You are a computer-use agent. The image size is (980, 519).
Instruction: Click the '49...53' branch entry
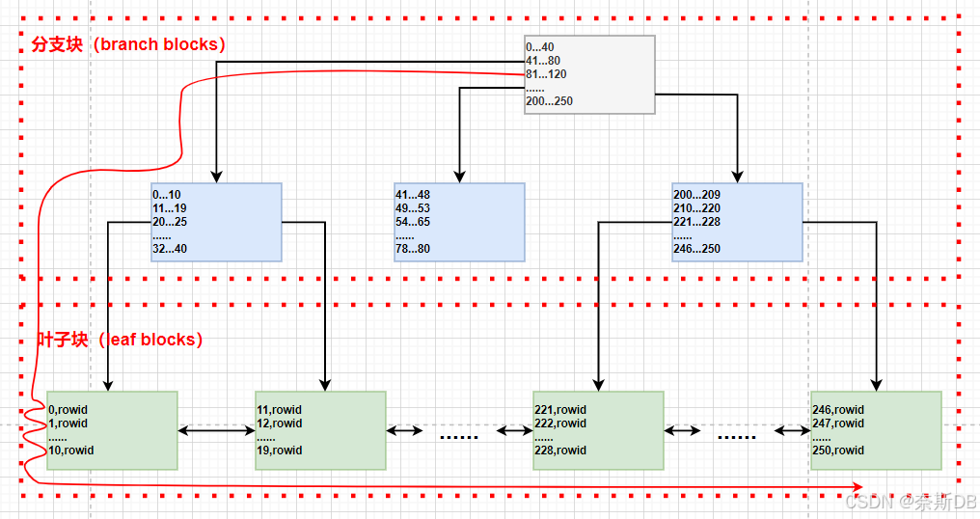pyautogui.click(x=413, y=208)
